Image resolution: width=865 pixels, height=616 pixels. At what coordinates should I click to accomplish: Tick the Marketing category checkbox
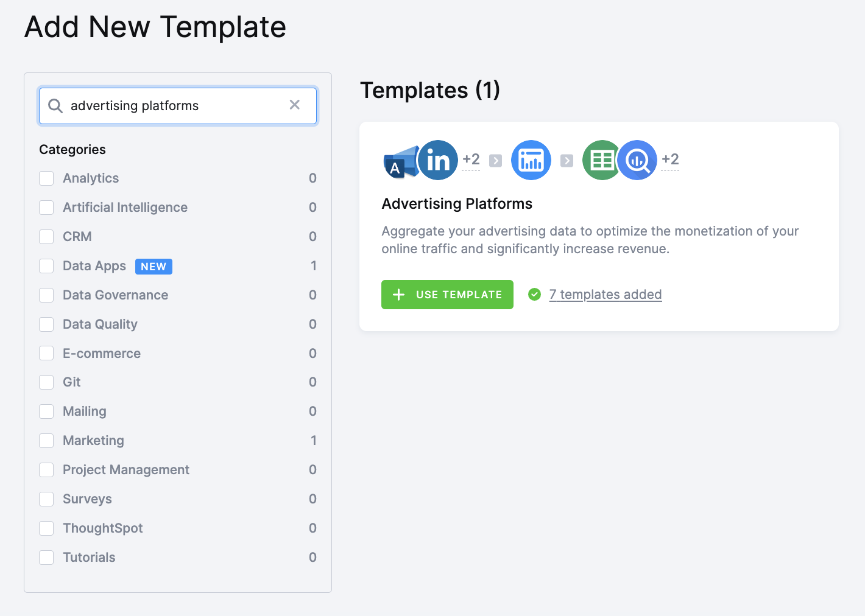pos(46,441)
